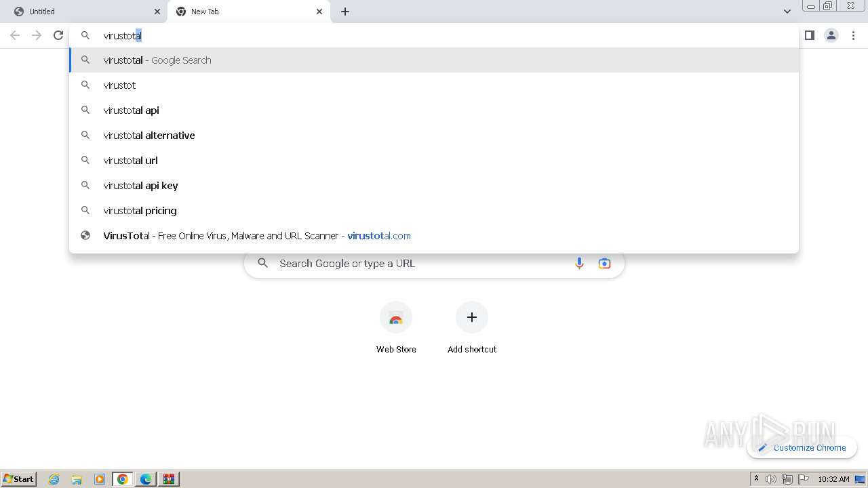
Task: Click globe icon beside VirusTotal site suggestion
Action: pyautogui.click(x=85, y=235)
